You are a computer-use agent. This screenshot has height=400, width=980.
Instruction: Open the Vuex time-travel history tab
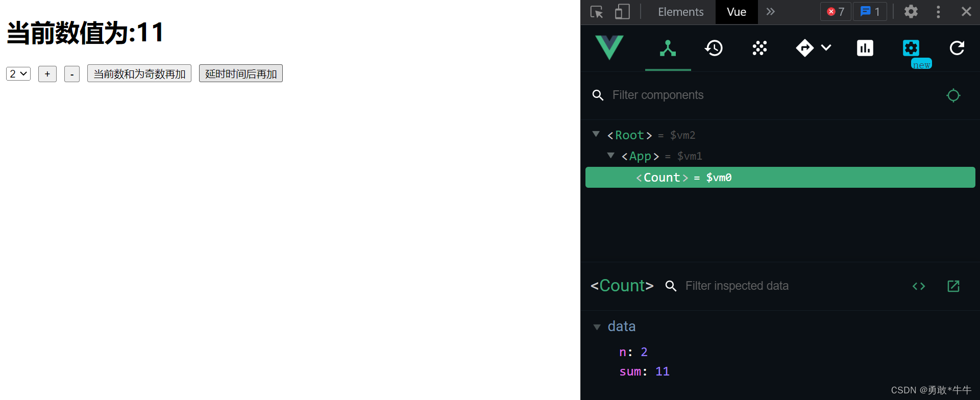tap(714, 48)
